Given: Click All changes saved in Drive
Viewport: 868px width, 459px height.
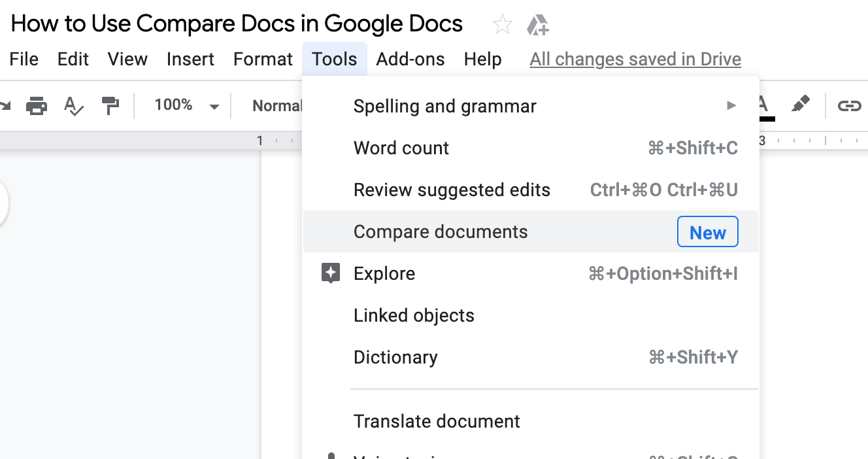Looking at the screenshot, I should point(635,59).
